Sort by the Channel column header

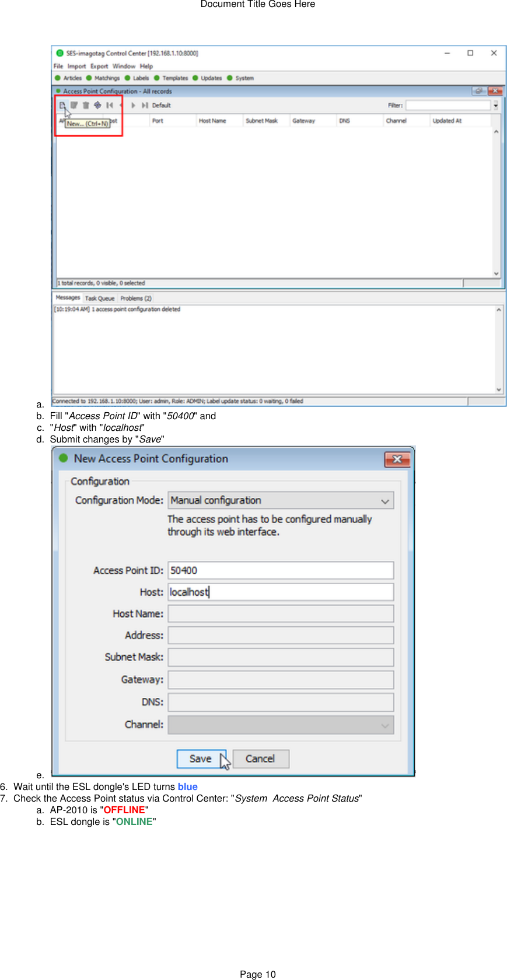[406, 121]
